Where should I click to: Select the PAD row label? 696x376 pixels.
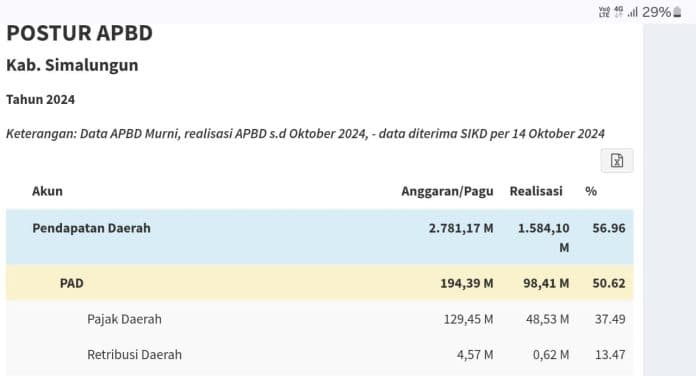71,283
